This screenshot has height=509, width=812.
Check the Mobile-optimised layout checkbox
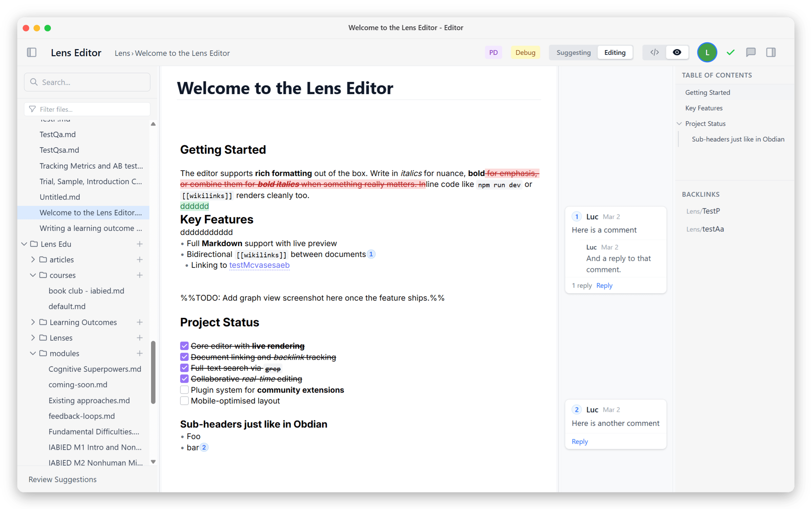(184, 401)
